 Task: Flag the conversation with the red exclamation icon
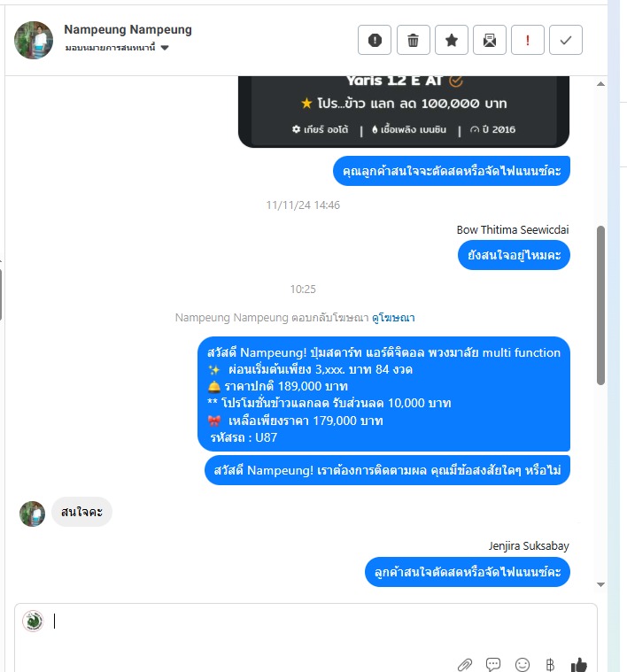click(x=528, y=41)
